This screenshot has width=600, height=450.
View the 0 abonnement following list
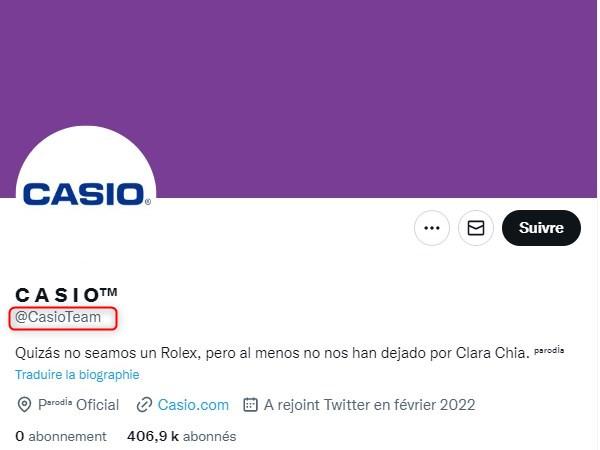(x=61, y=436)
